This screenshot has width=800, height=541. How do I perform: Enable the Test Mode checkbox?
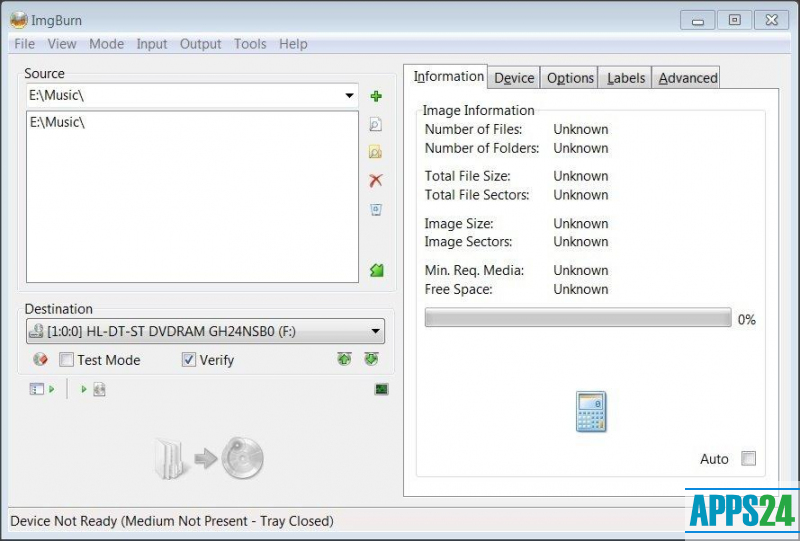click(66, 360)
